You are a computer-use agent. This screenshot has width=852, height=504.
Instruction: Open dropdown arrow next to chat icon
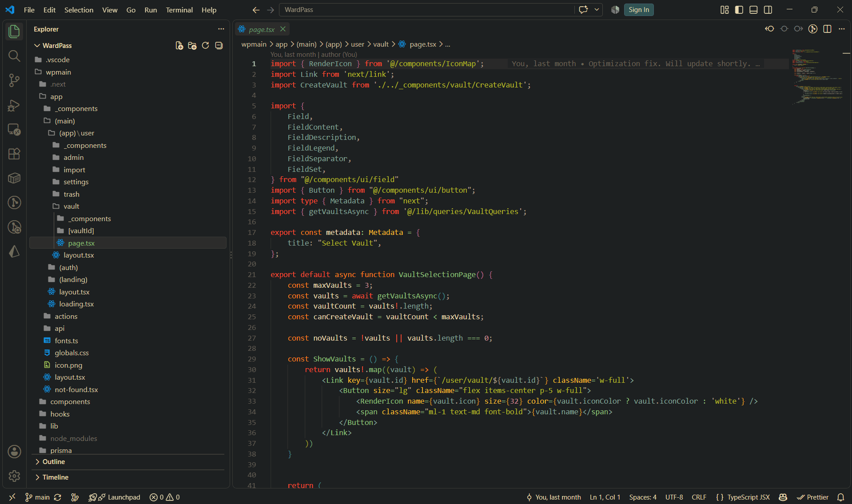[x=597, y=10]
